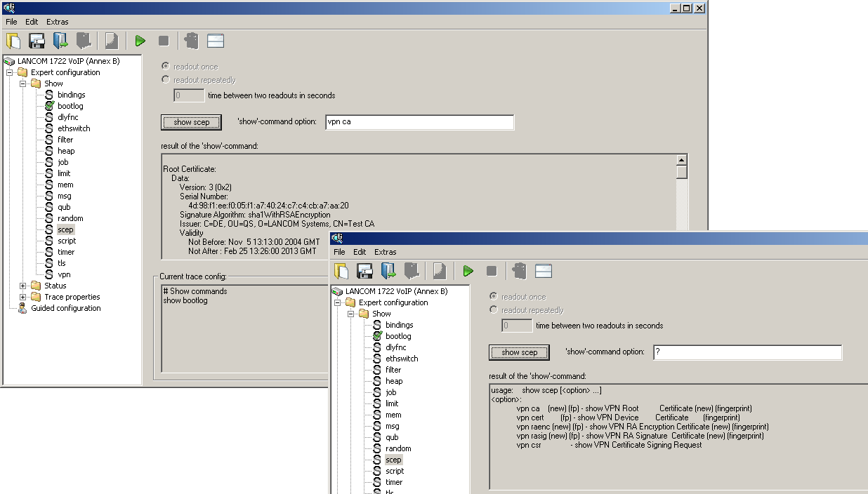The height and width of the screenshot is (494, 868).
Task: Click the 'show'-command option field containing '?'
Action: 747,352
